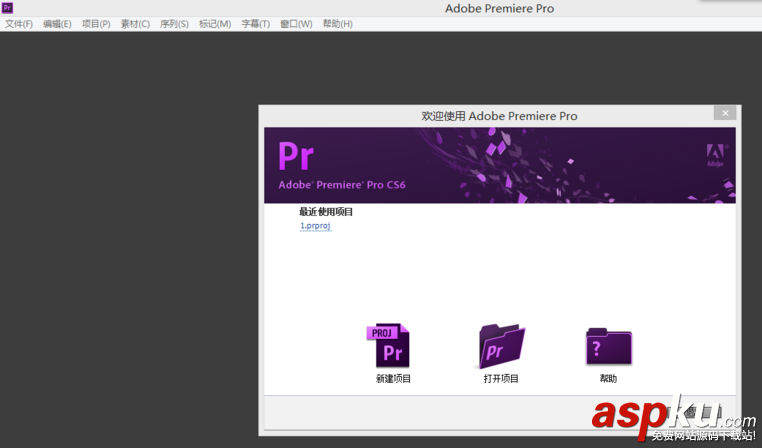Open the 编辑(E) menu
This screenshot has height=448, width=762.
pos(57,24)
